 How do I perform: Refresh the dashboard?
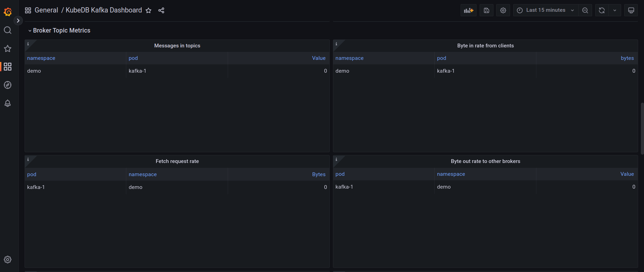click(x=602, y=10)
